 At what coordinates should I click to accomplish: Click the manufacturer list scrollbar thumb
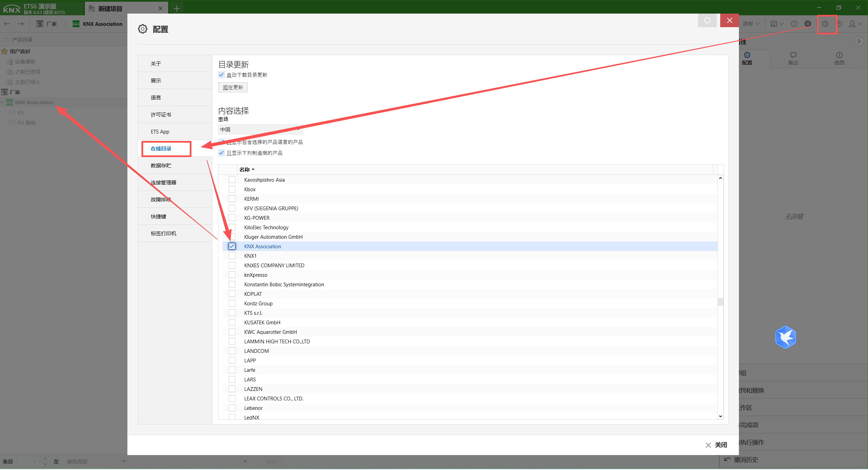(x=720, y=302)
